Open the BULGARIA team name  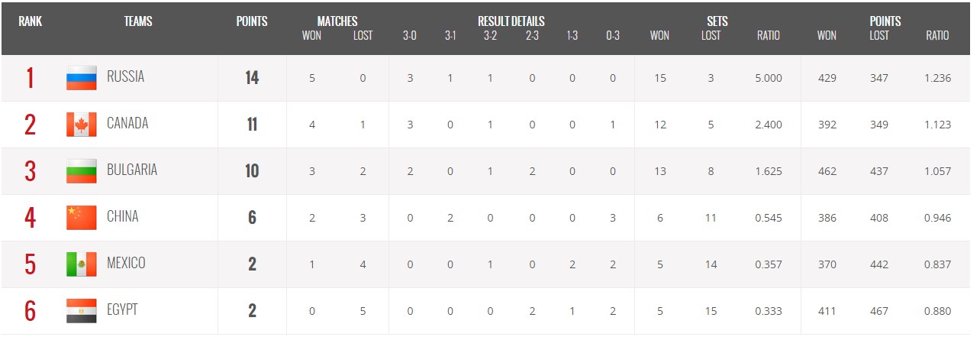(x=132, y=170)
